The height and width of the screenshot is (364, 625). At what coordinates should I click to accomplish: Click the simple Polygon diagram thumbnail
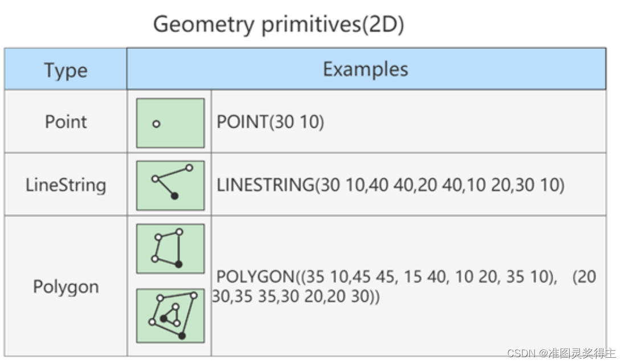(x=170, y=249)
